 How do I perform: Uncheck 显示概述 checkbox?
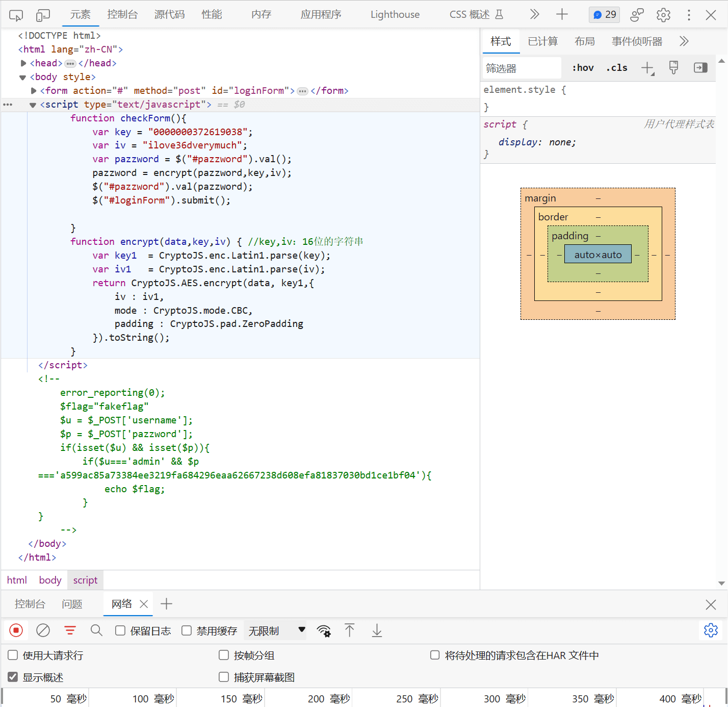pyautogui.click(x=13, y=677)
